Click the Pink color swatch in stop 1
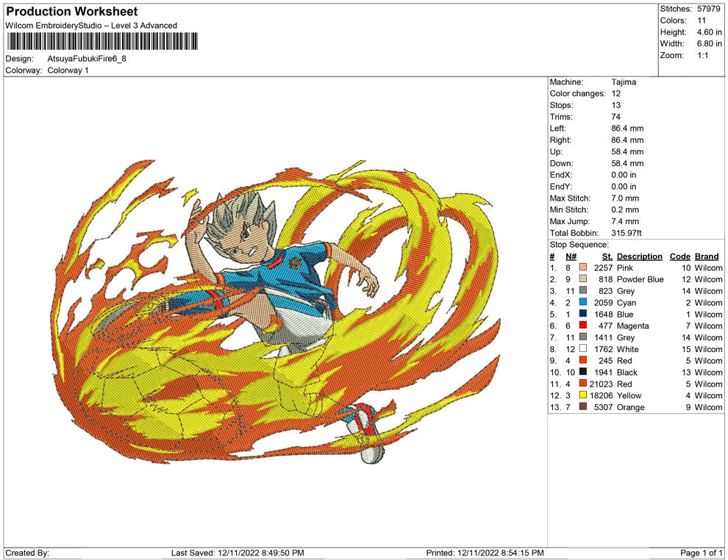This screenshot has height=560, width=728. pos(583,268)
